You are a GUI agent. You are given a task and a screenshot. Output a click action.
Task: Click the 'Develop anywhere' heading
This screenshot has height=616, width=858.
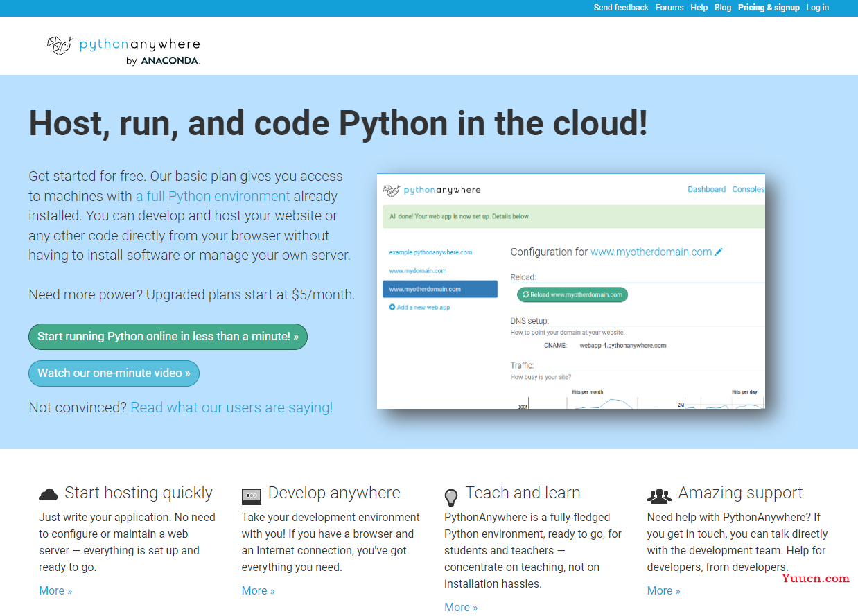[x=334, y=493]
